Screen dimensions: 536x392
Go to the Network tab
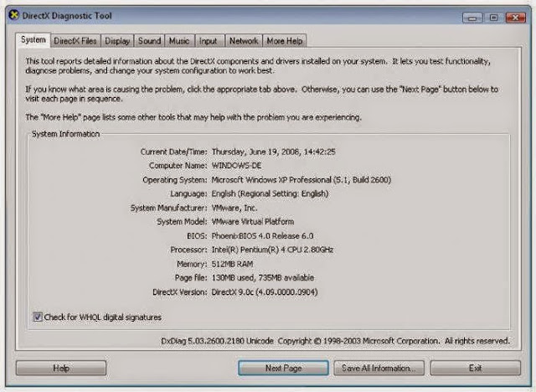(244, 41)
